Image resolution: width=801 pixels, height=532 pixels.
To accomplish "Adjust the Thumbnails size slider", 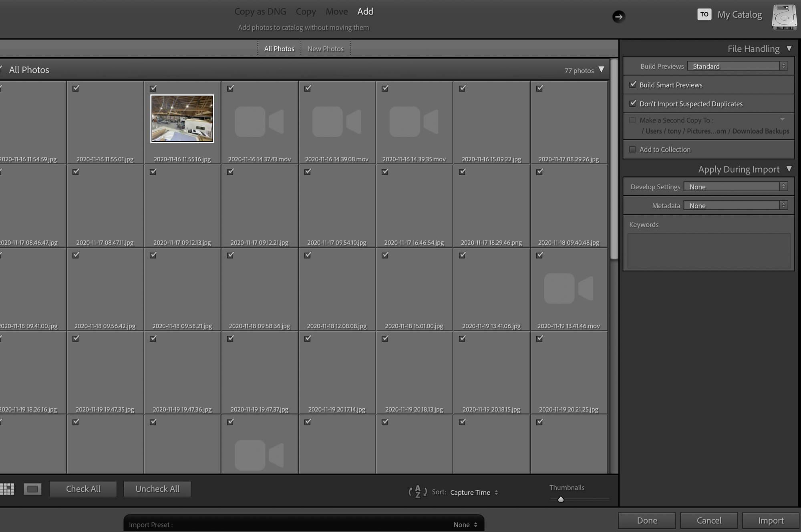I will click(561, 499).
